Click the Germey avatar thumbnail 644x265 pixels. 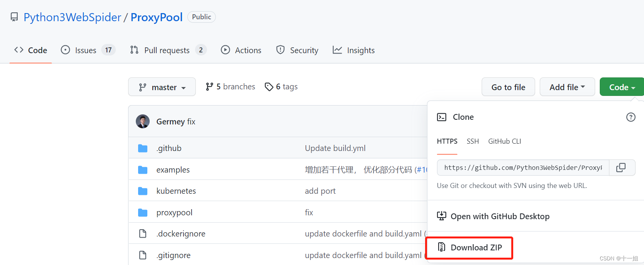(143, 121)
